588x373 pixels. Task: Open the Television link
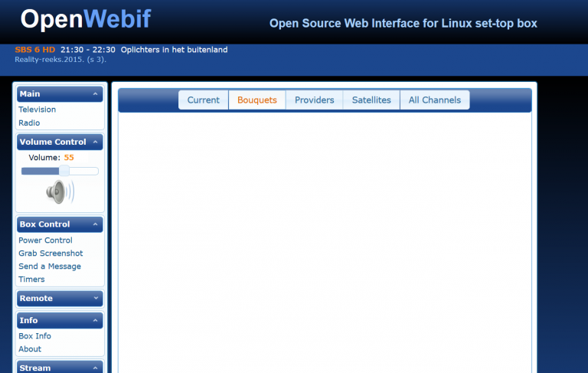[37, 110]
